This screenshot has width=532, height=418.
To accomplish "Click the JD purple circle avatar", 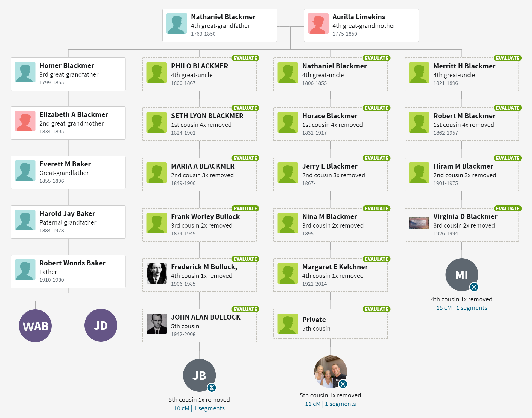I will 101,325.
